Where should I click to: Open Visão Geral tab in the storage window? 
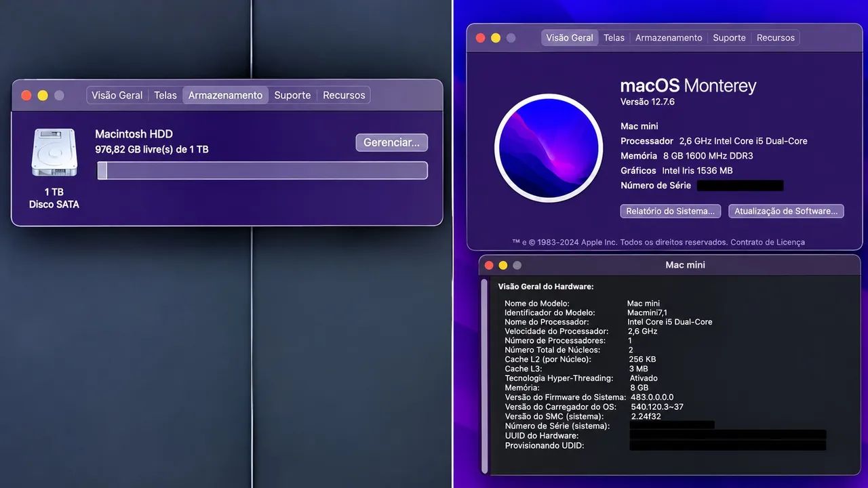(117, 96)
